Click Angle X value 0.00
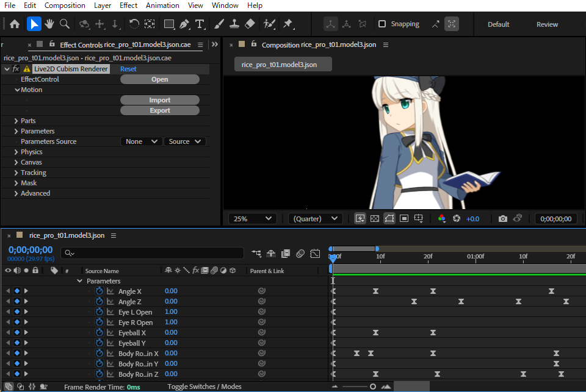This screenshot has height=392, width=586. pyautogui.click(x=171, y=291)
